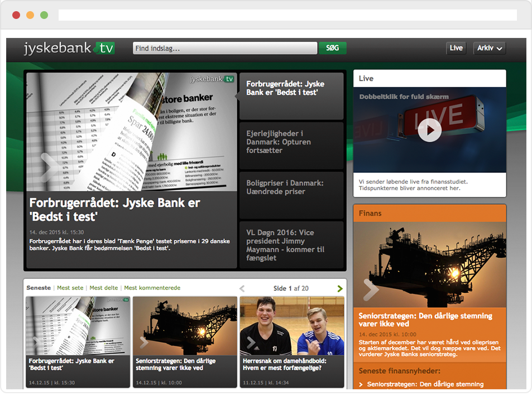Switch to the Seneste tab
The height and width of the screenshot is (396, 532).
[x=39, y=288]
